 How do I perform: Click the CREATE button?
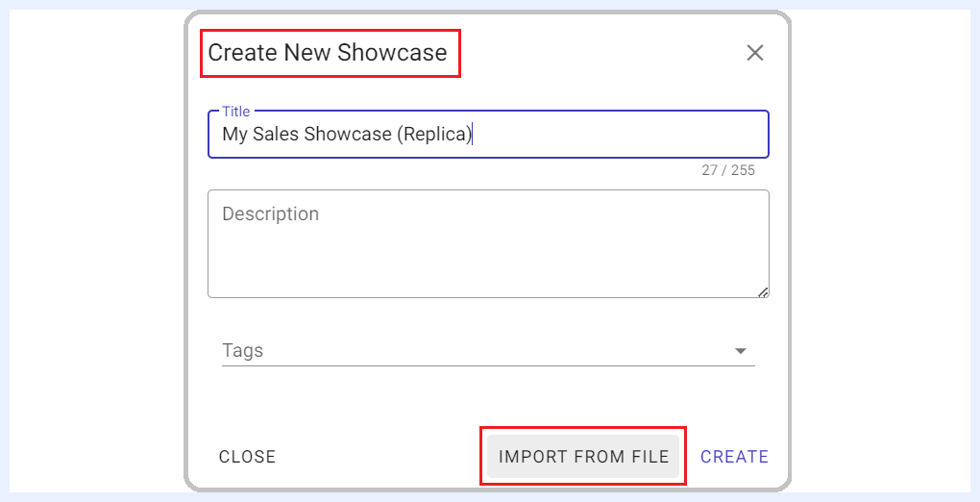[734, 457]
